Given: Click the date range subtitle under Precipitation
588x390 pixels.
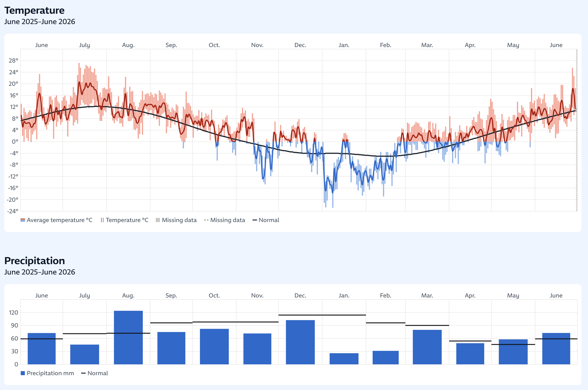Looking at the screenshot, I should (40, 272).
